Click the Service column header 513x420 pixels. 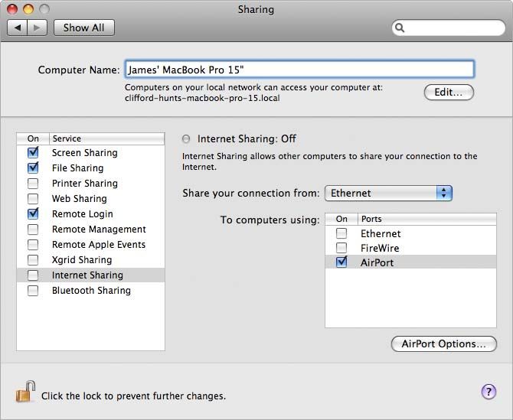pyautogui.click(x=106, y=138)
